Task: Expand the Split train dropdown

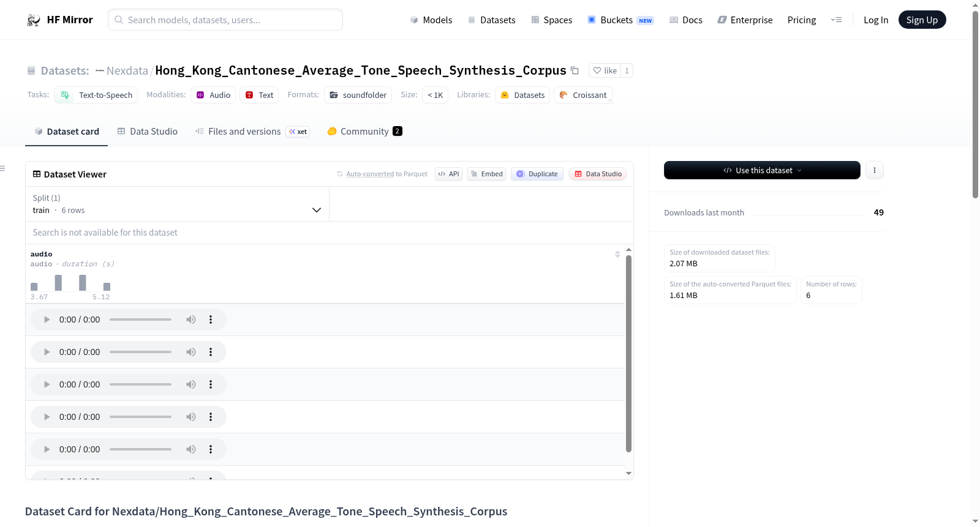Action: (x=177, y=204)
